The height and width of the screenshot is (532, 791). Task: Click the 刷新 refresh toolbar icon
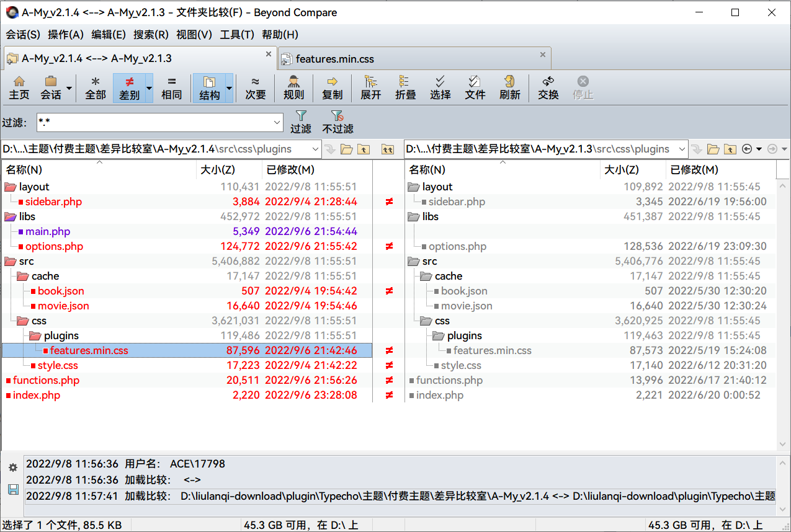pyautogui.click(x=509, y=87)
